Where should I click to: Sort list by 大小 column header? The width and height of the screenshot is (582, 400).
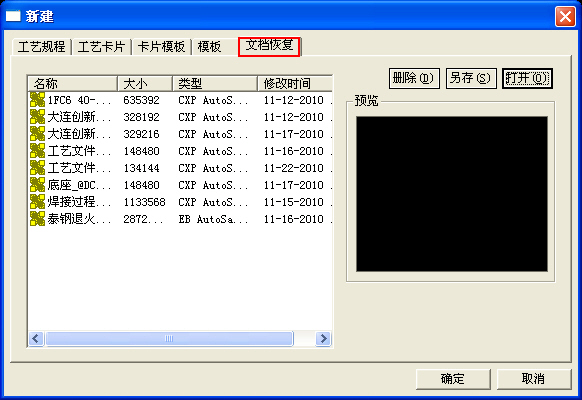145,83
